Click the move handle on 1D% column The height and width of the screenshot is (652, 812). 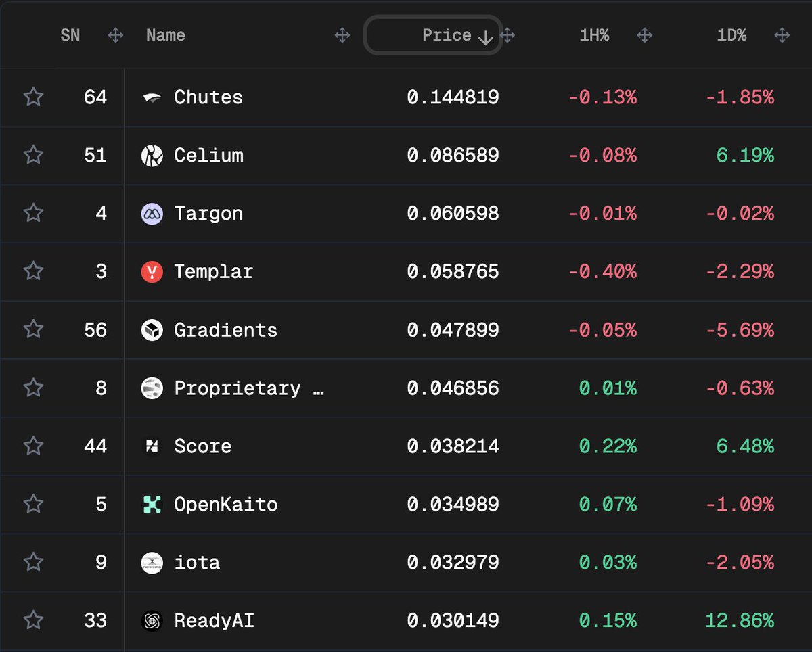[x=782, y=35]
